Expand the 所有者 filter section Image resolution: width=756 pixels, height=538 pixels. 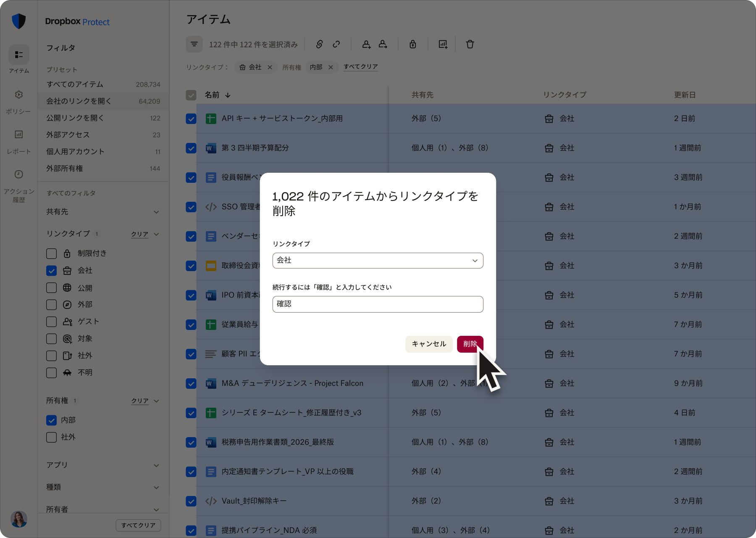[156, 510]
